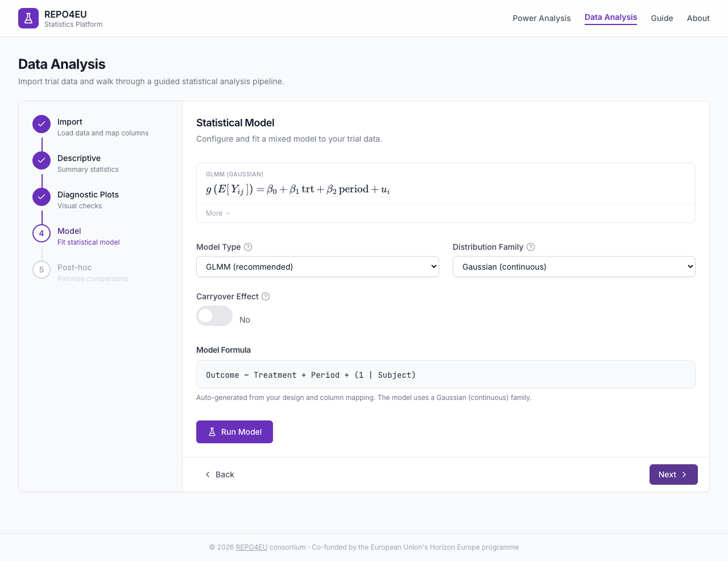Click 'Load data and map columns' text
This screenshot has height=561, width=728.
(x=103, y=133)
